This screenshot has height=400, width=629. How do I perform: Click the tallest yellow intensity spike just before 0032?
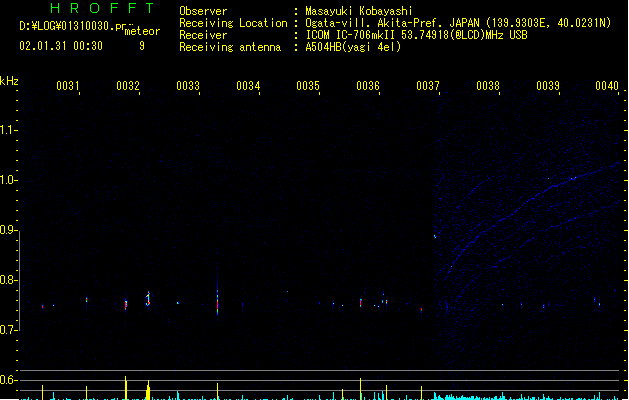[x=126, y=388]
